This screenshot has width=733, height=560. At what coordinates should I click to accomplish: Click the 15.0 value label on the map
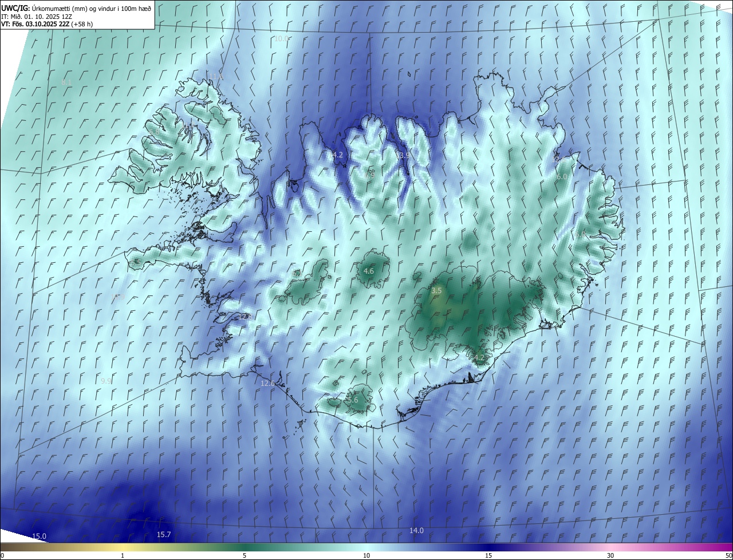39,537
